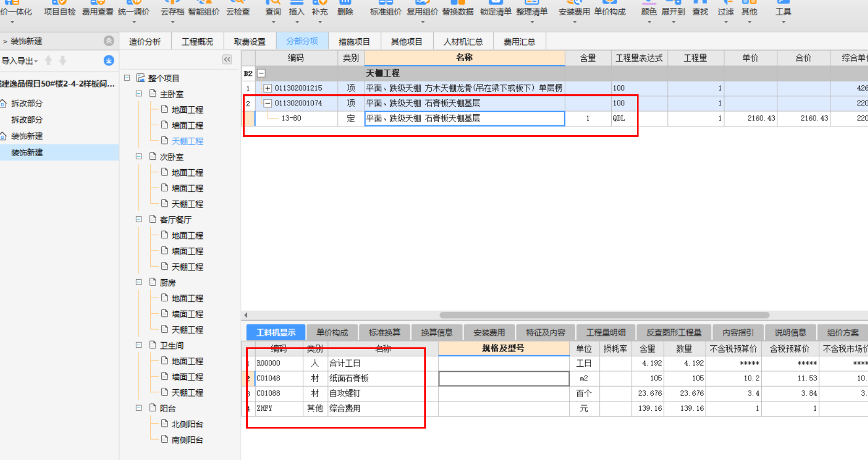Open the 工具 dropdown arrow
Screen dimensions: 868x460
[x=783, y=22]
